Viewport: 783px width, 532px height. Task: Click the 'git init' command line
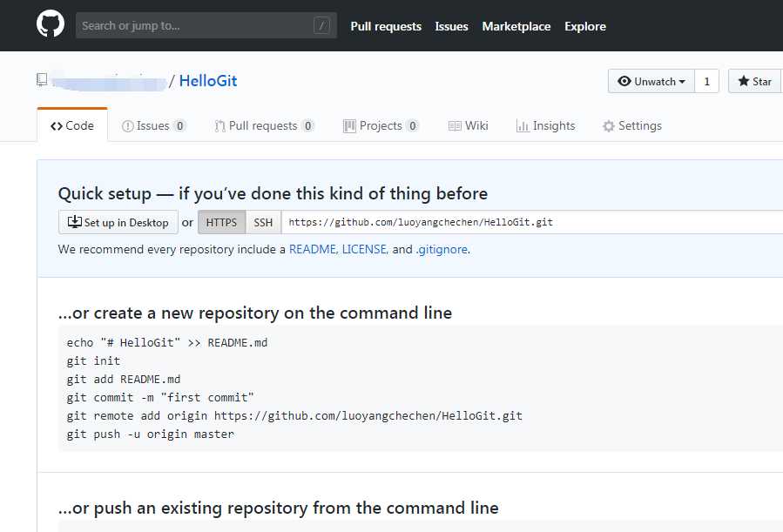pos(93,360)
